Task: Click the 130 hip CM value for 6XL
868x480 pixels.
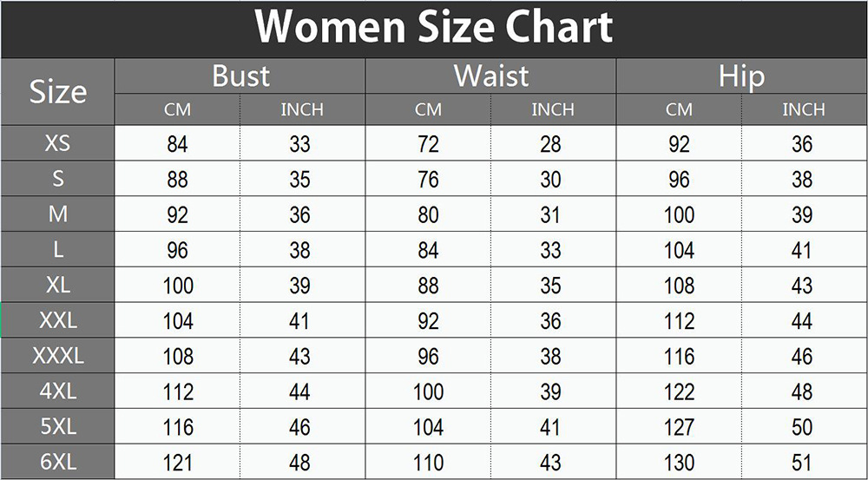Action: pyautogui.click(x=679, y=463)
